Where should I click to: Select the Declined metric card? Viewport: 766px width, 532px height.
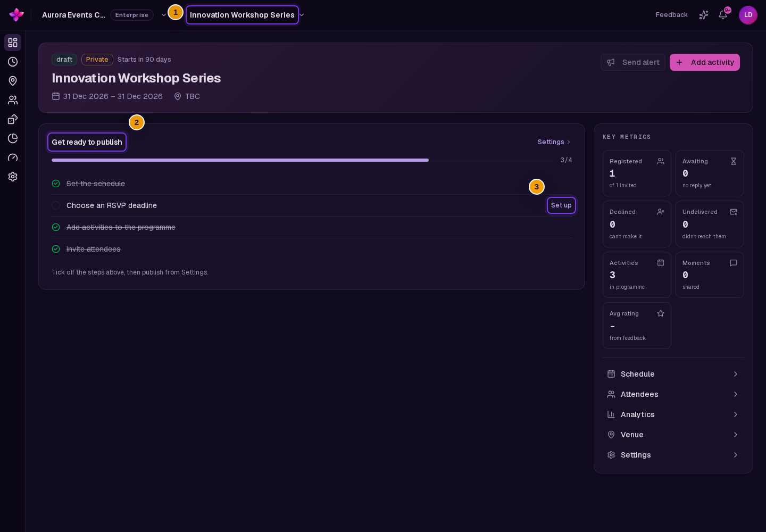[x=637, y=224]
